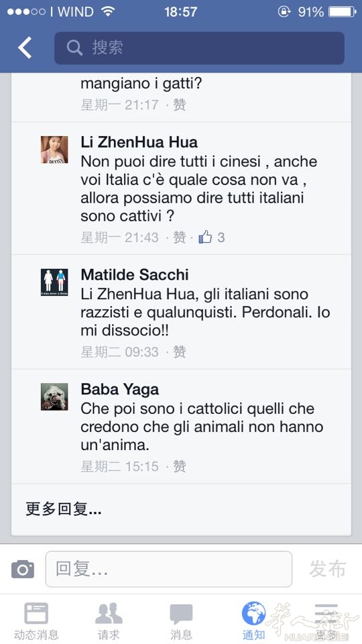Image resolution: width=362 pixels, height=644 pixels.
Task: Like Li ZhenHua Hua's comment with 赞
Action: pyautogui.click(x=180, y=237)
